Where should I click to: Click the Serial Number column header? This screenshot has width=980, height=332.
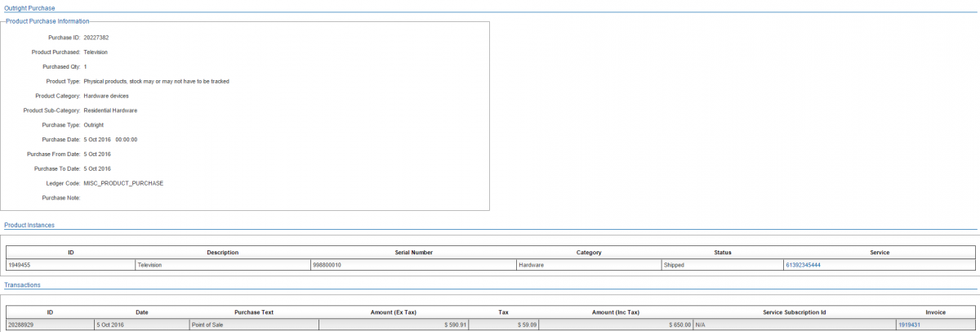pos(412,253)
